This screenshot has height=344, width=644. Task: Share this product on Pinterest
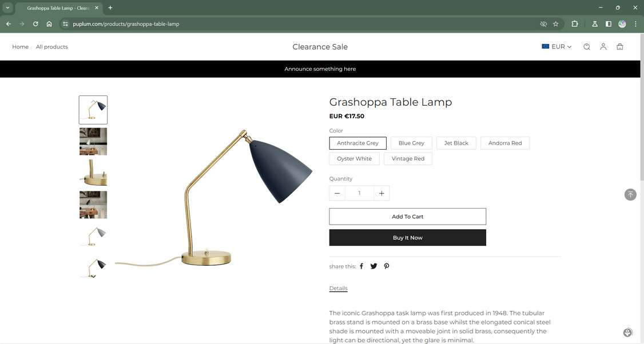(387, 266)
